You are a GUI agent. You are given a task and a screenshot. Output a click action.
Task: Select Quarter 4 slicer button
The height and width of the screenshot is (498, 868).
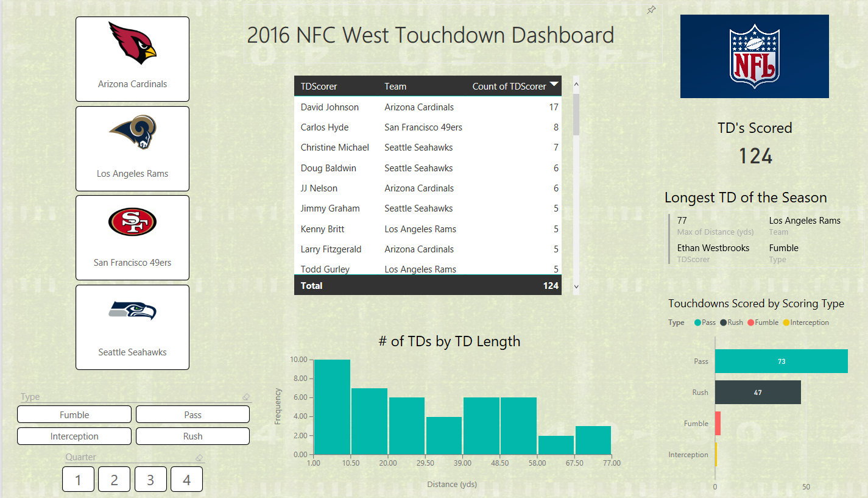click(x=186, y=479)
